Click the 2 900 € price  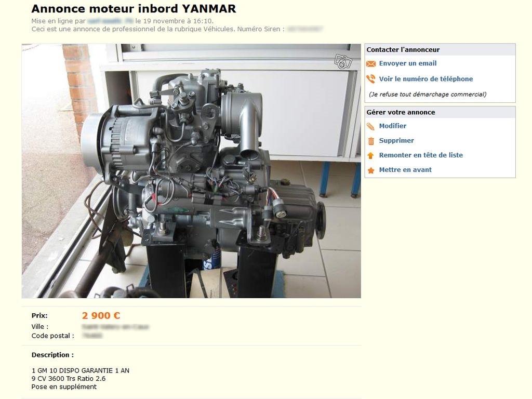(x=101, y=315)
